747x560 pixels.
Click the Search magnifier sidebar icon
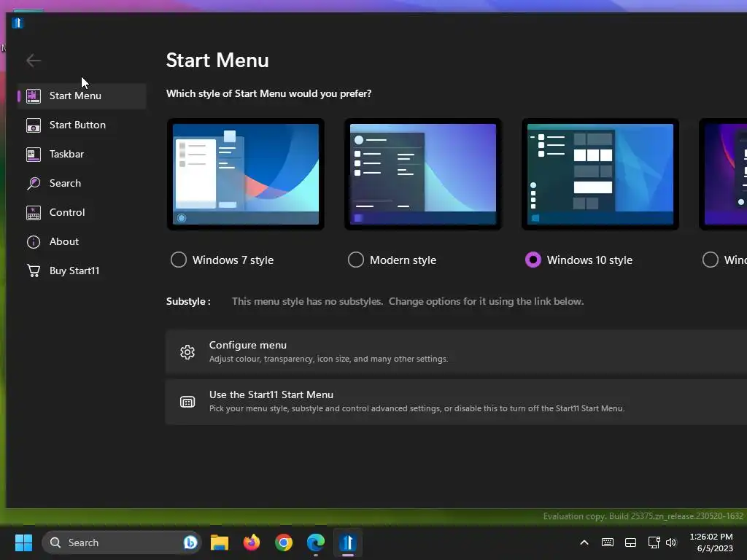[34, 183]
